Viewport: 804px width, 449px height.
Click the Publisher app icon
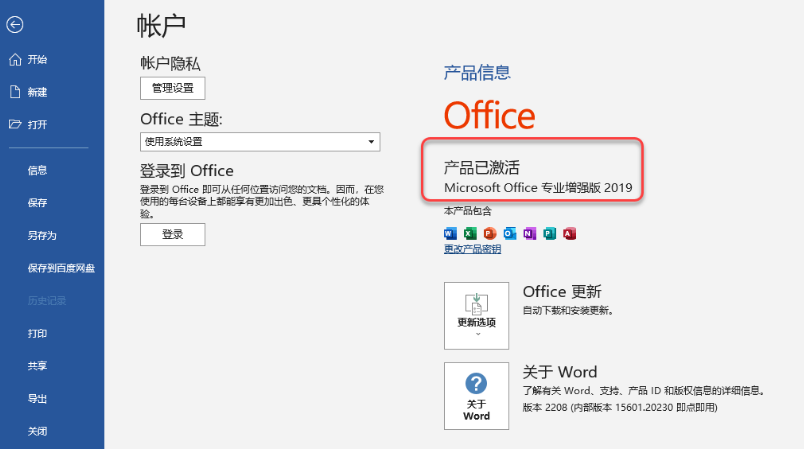click(x=549, y=234)
